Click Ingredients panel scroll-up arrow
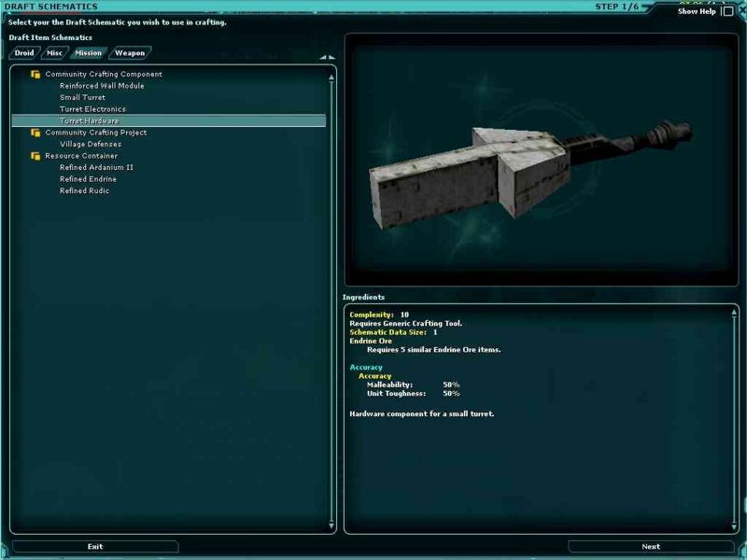 click(x=731, y=313)
